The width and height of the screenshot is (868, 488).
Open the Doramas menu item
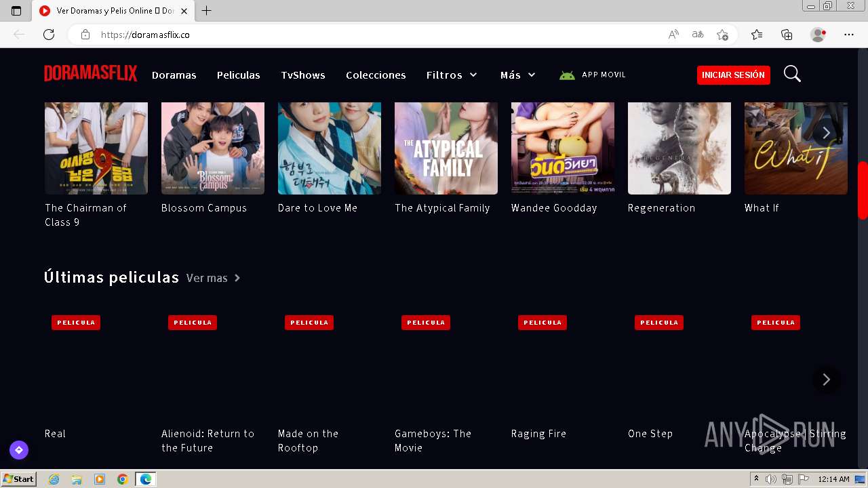pos(174,75)
